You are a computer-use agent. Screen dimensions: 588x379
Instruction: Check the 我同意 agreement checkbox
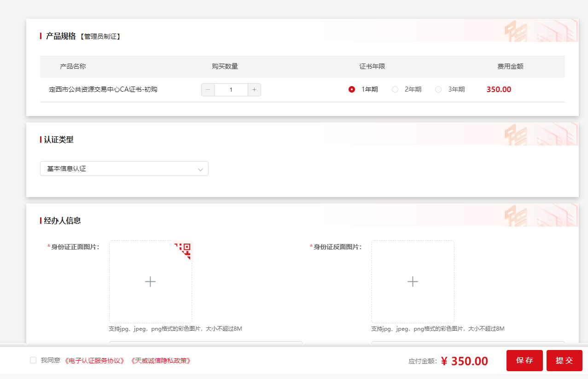click(x=33, y=360)
